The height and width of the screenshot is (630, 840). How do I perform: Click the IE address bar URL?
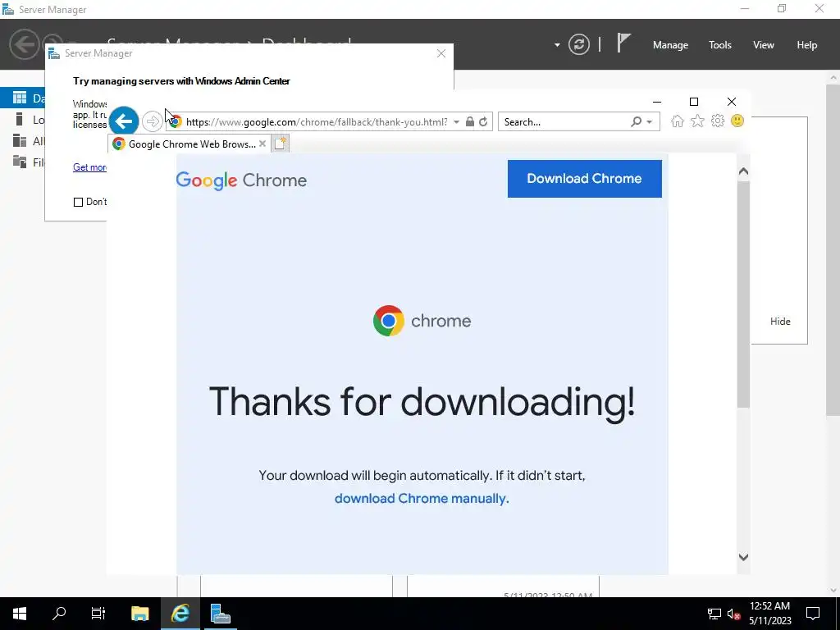tap(317, 121)
